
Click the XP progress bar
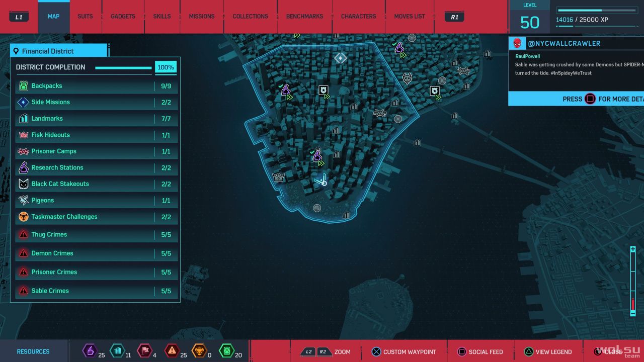[x=597, y=10]
